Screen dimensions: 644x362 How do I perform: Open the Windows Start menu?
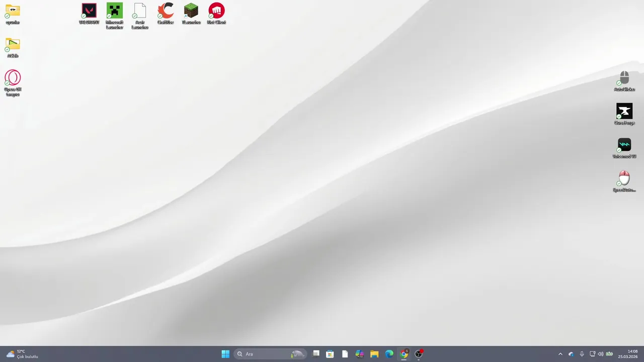click(x=225, y=354)
